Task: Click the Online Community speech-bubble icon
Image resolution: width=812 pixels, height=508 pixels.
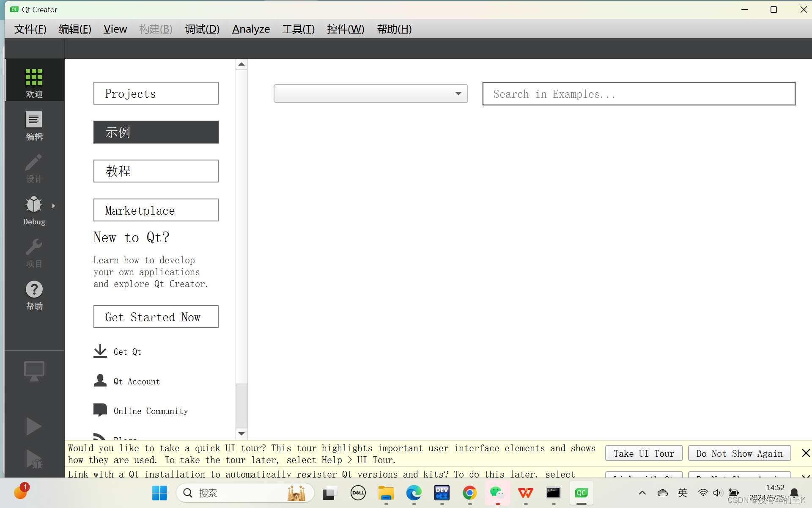Action: (x=100, y=410)
